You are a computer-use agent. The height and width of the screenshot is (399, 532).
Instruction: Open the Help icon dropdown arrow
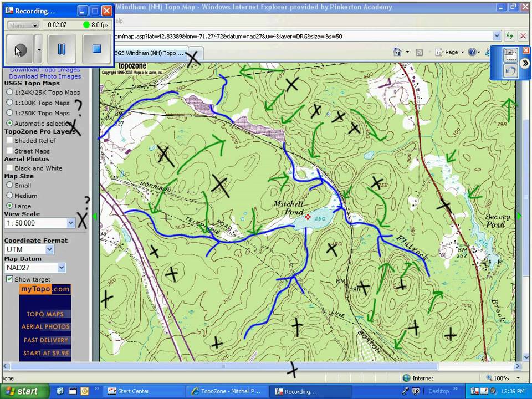tap(479, 52)
